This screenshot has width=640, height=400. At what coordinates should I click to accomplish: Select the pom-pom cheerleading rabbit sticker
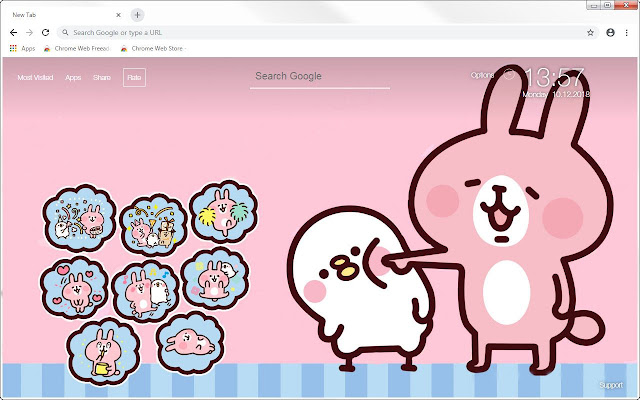tap(223, 212)
